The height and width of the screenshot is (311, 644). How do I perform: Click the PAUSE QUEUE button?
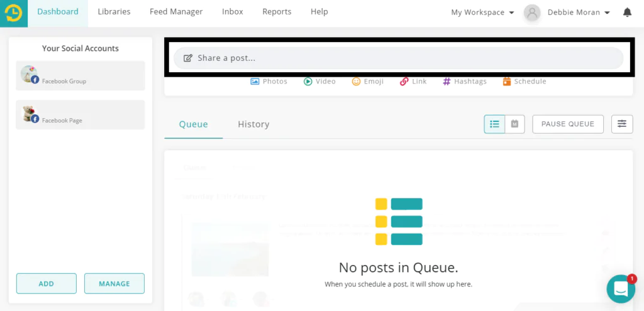click(568, 124)
